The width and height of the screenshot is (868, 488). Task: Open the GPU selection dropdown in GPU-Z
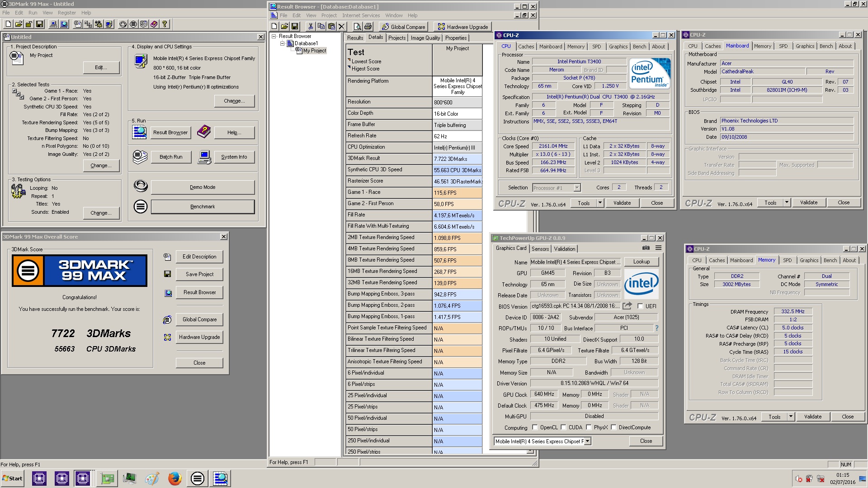click(588, 441)
